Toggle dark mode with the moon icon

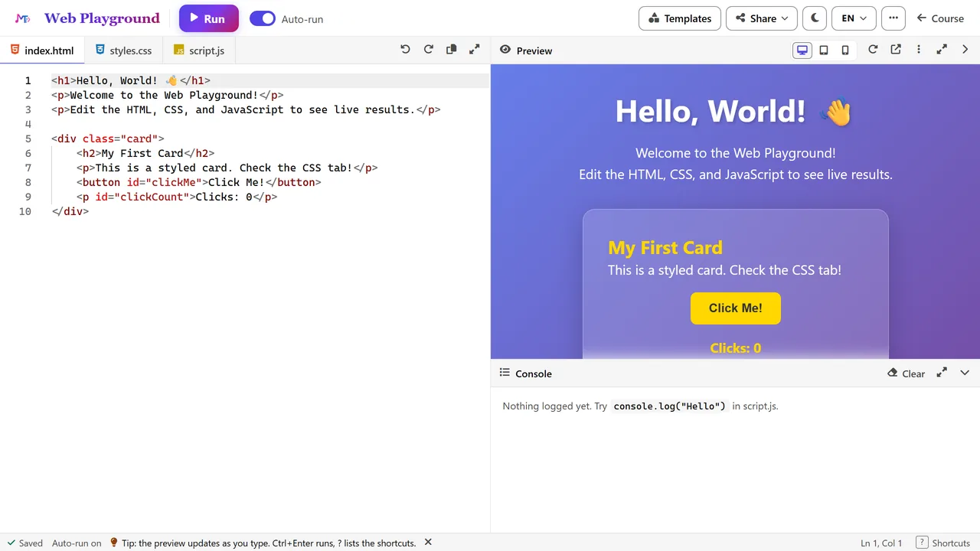click(815, 18)
